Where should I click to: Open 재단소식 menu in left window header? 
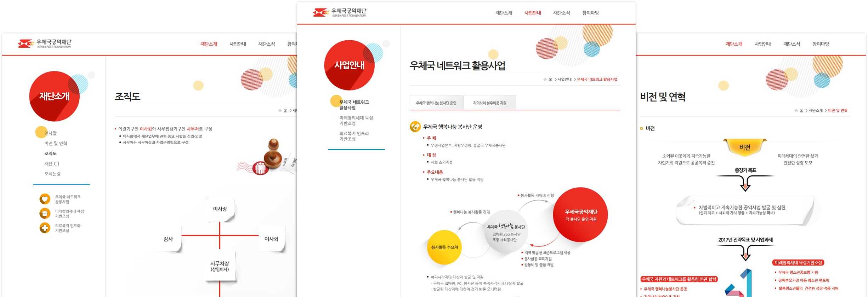(x=267, y=44)
